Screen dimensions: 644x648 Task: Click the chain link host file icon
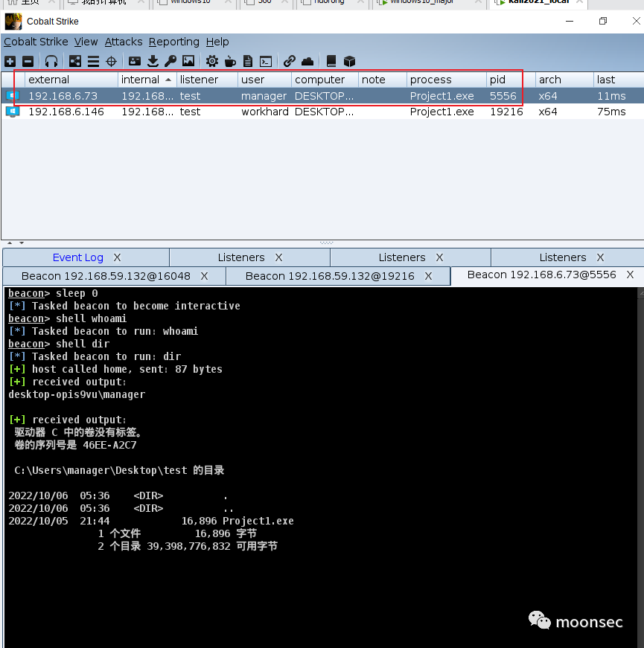click(x=289, y=62)
